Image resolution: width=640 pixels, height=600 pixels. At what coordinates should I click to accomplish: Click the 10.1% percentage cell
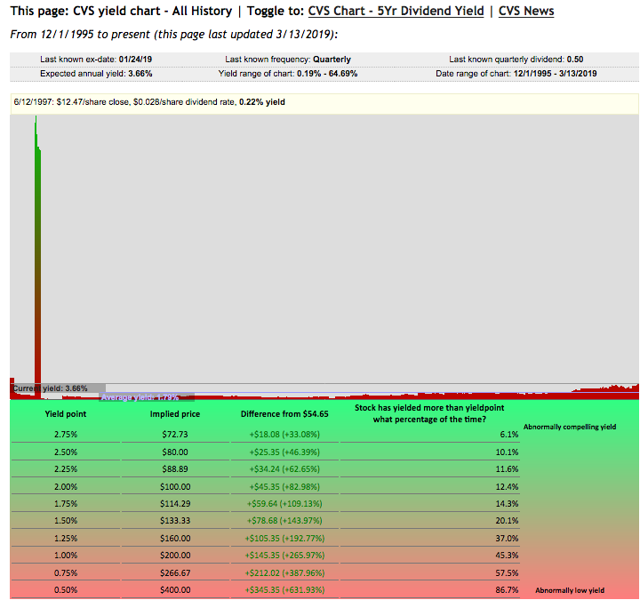(x=507, y=452)
